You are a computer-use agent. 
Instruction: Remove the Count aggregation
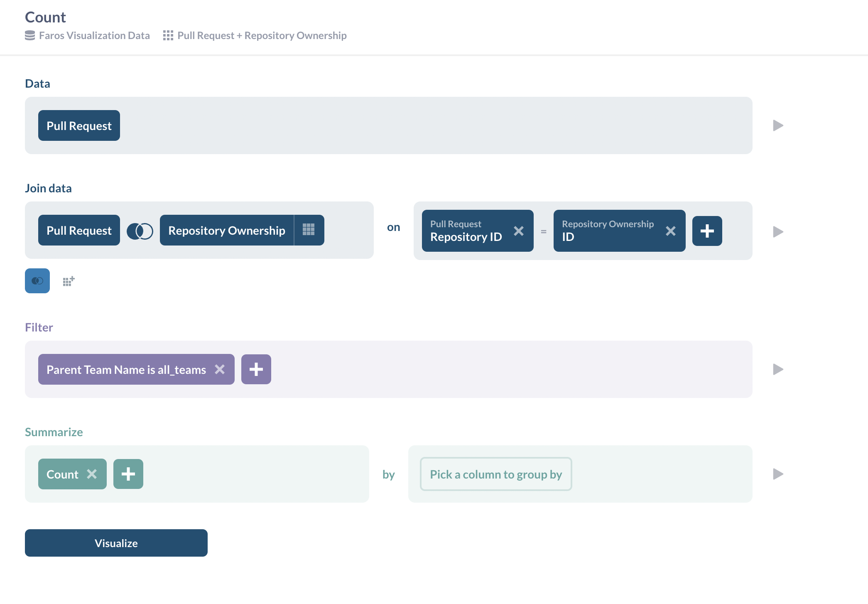point(92,474)
